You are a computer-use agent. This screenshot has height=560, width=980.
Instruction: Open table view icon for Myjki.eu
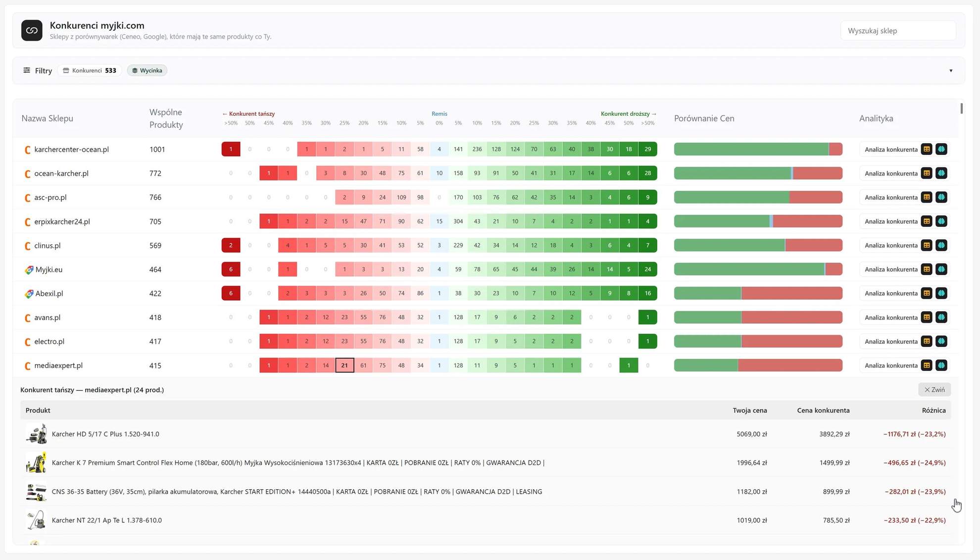pyautogui.click(x=927, y=269)
